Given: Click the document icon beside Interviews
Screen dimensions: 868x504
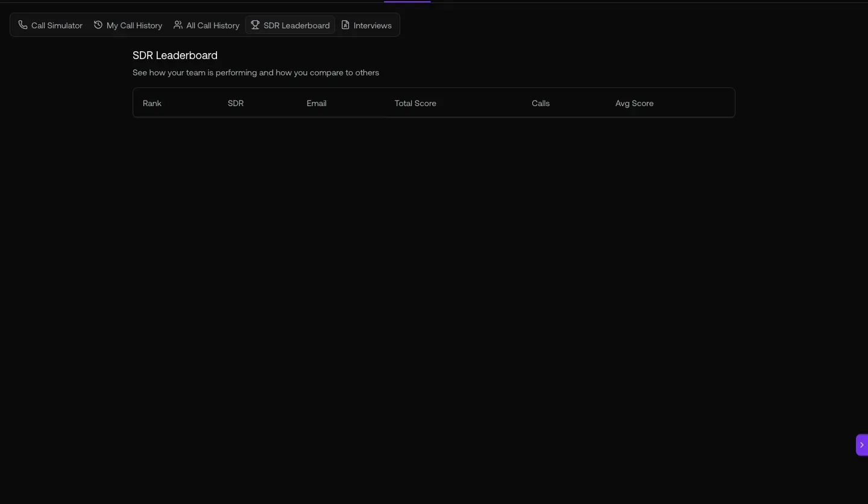Looking at the screenshot, I should [x=345, y=25].
